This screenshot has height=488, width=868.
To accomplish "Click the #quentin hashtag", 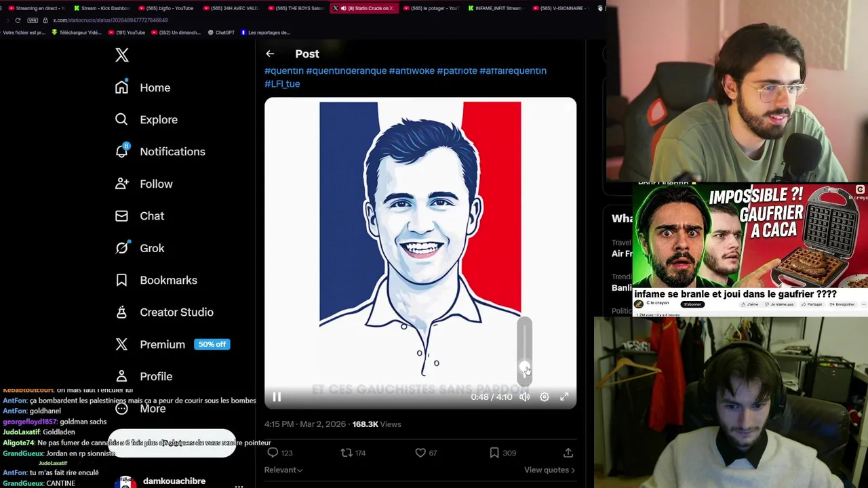I will click(283, 70).
